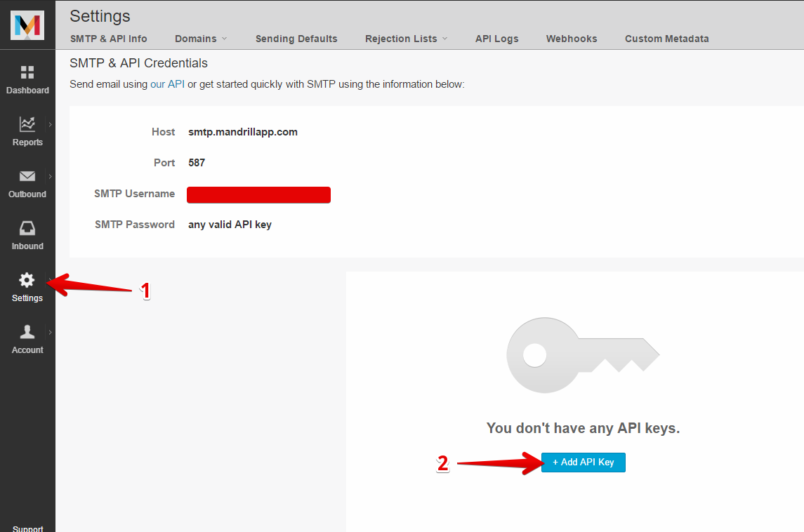Click 'any valid API key' password text
Viewport: 804px width, 532px height.
[x=230, y=225]
